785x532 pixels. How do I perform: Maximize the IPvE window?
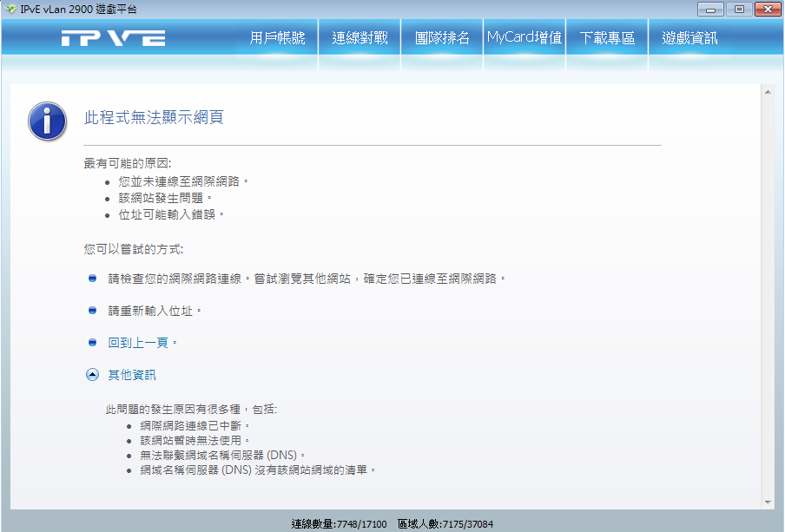pyautogui.click(x=739, y=9)
